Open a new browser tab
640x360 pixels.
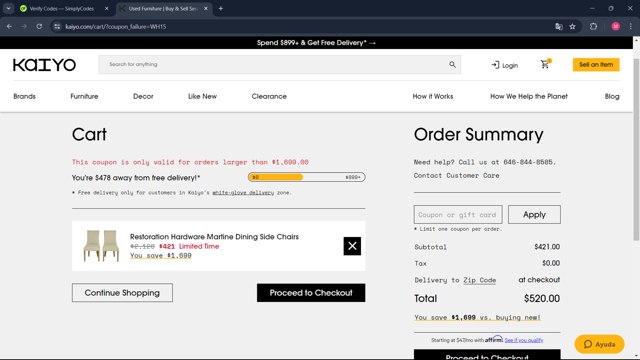[220, 8]
